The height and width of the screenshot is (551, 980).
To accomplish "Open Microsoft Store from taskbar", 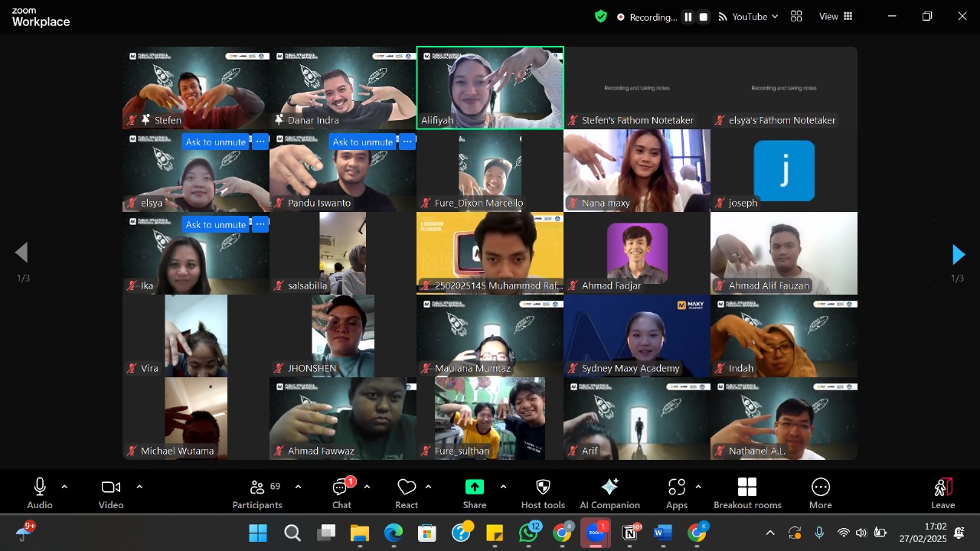I will 427,533.
